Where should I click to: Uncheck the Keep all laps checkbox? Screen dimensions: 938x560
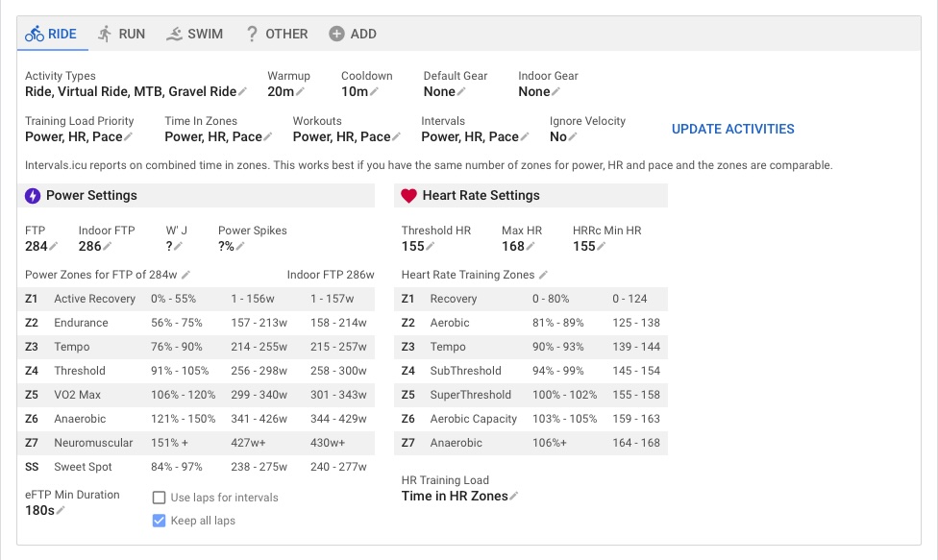(x=160, y=521)
